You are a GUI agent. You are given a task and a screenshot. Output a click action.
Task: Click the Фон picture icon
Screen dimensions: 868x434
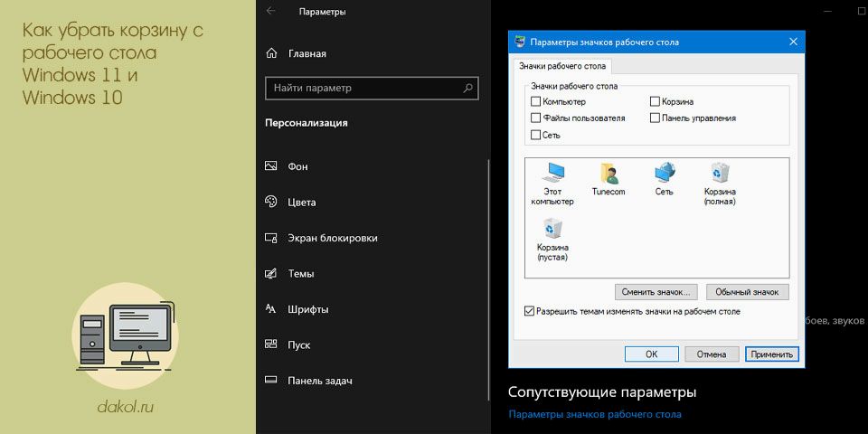click(270, 166)
